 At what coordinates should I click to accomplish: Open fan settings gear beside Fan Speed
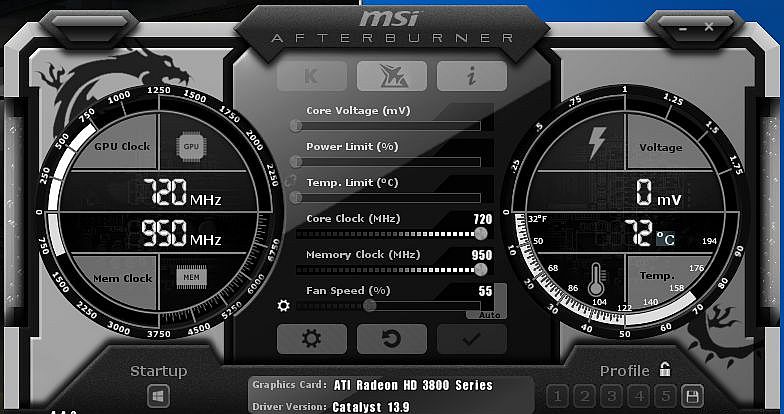(x=284, y=306)
